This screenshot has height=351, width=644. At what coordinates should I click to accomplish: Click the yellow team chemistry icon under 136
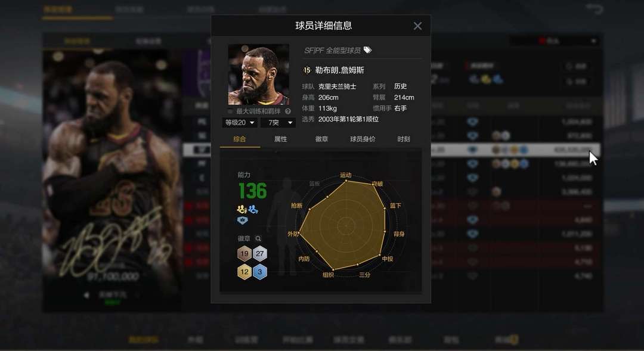(242, 209)
